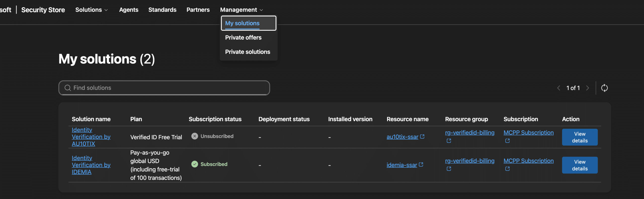Open external link icon next to idemia-ssar
The width and height of the screenshot is (644, 199).
[x=421, y=165]
